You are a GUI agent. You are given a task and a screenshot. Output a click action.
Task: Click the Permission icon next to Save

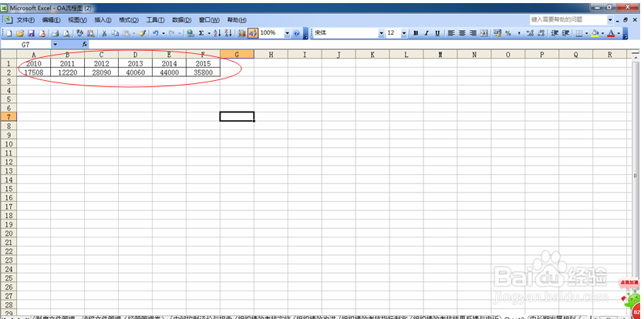point(42,33)
